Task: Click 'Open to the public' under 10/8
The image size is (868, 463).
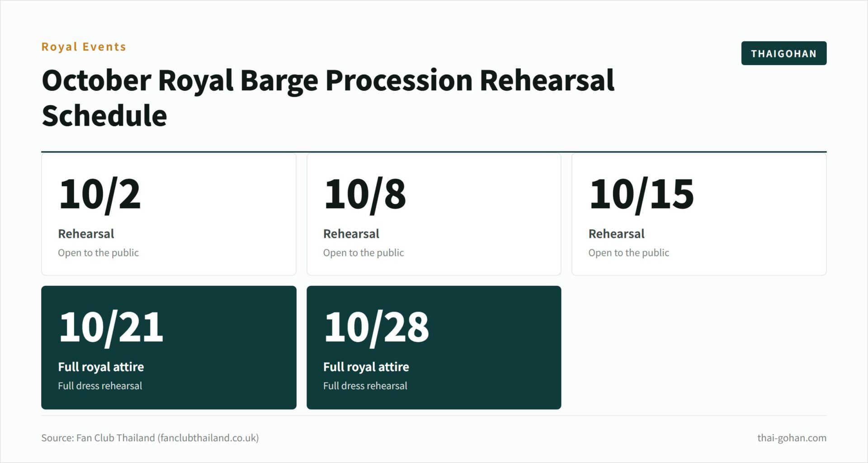Action: (x=363, y=253)
